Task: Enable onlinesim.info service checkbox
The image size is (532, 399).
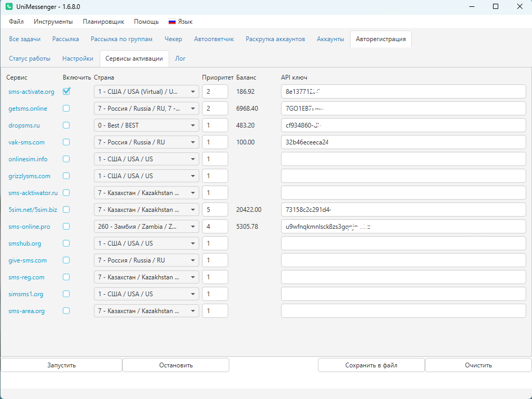Action: click(x=66, y=159)
